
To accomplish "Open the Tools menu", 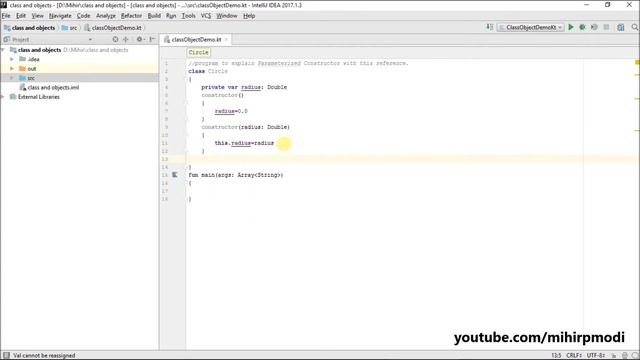I will click(189, 16).
